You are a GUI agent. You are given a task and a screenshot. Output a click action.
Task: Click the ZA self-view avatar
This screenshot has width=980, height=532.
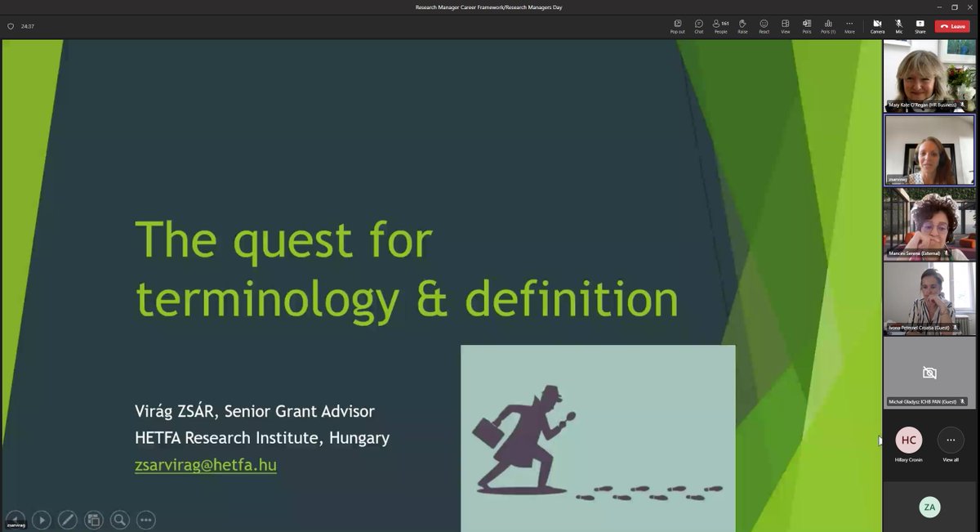(929, 507)
